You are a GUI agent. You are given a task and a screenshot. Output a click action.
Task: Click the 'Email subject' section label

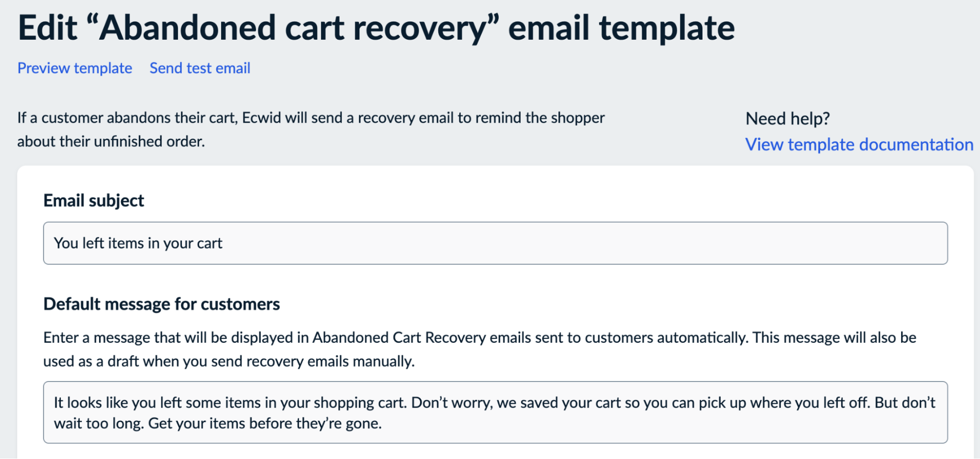pos(94,200)
